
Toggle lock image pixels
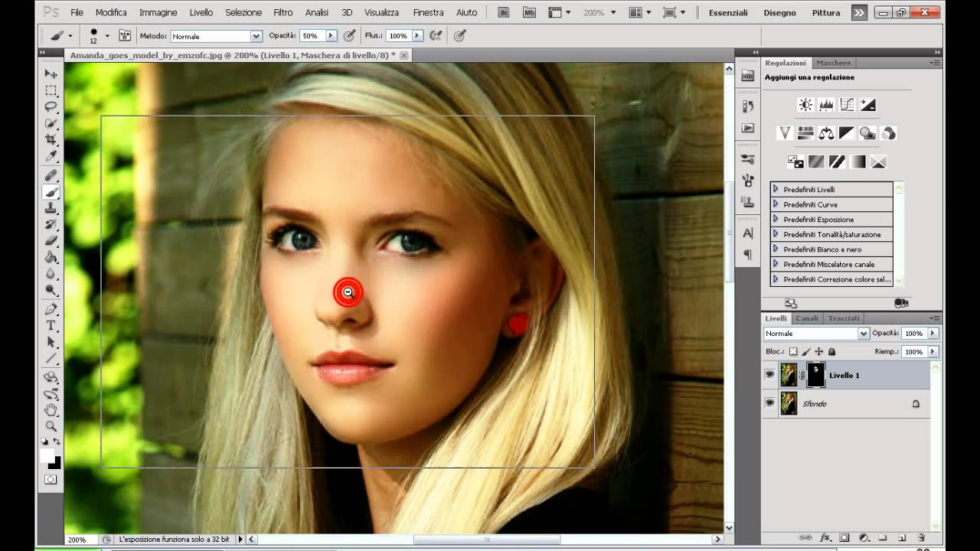click(x=806, y=351)
